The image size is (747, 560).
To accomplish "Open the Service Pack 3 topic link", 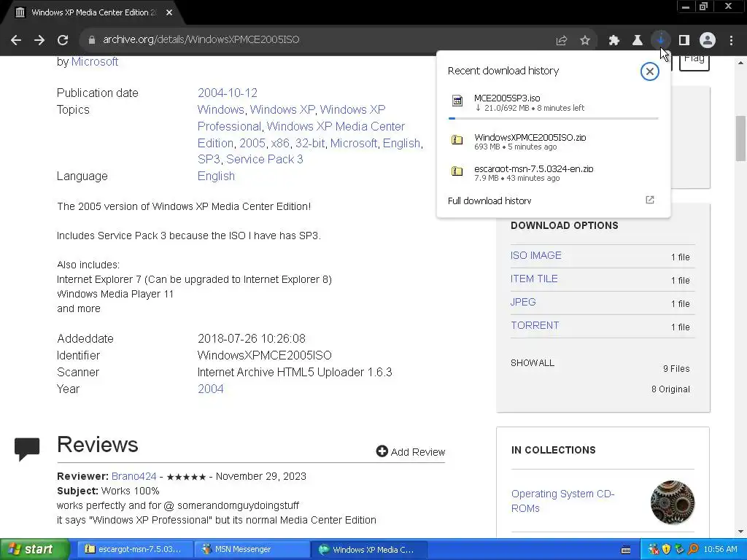I will (264, 159).
